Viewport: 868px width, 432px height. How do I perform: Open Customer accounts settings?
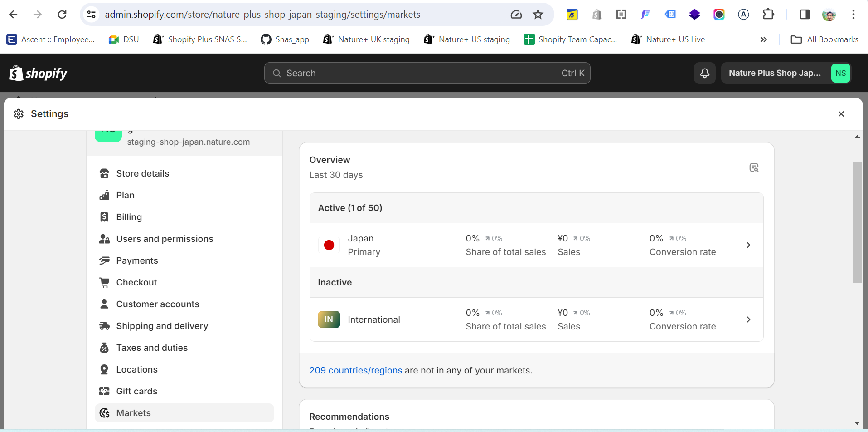pos(184,304)
